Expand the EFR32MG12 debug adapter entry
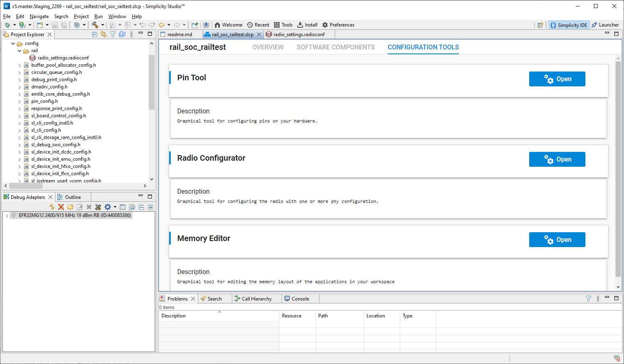The height and width of the screenshot is (364, 624). [x=7, y=216]
